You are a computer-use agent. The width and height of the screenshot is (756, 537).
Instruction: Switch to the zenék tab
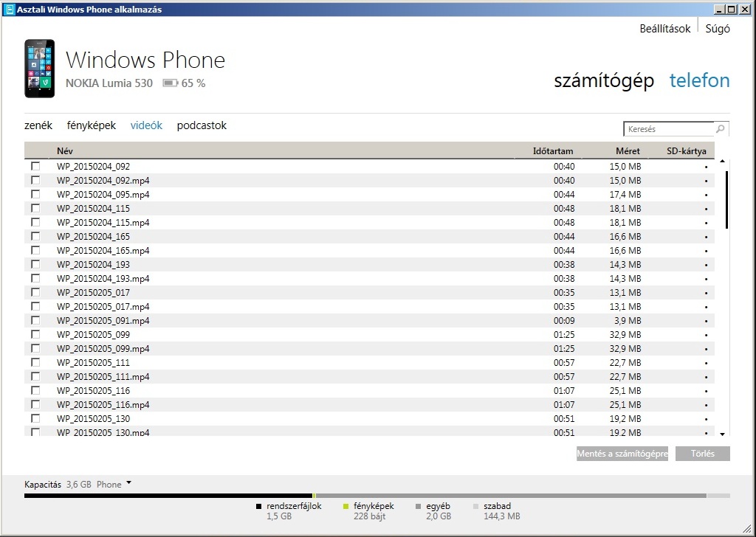(38, 125)
